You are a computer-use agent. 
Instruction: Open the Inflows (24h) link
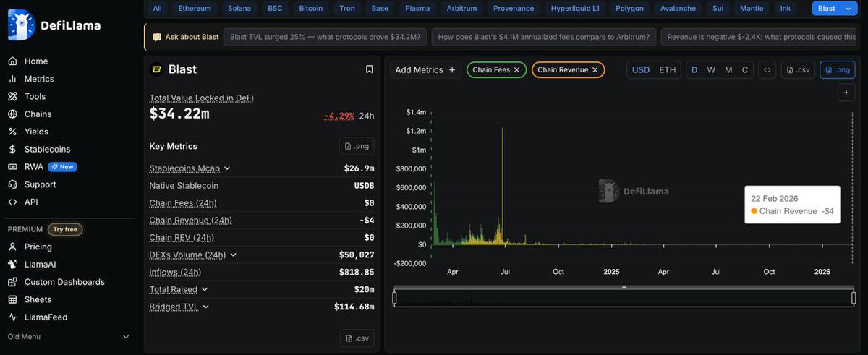tap(175, 273)
